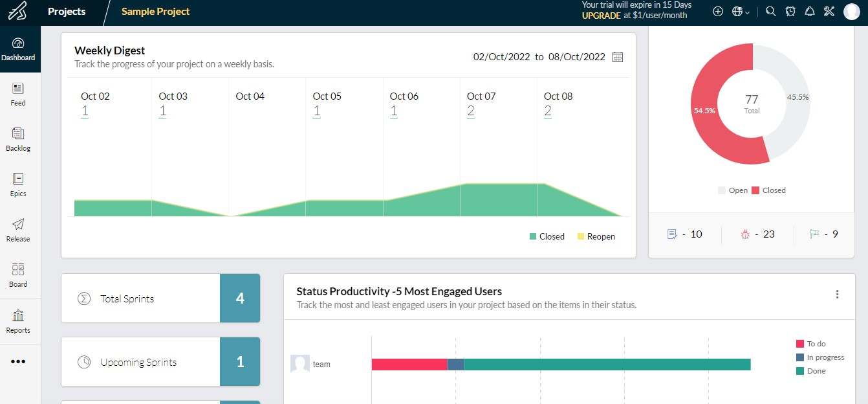
Task: Click the search magnifier icon
Action: pyautogui.click(x=770, y=12)
